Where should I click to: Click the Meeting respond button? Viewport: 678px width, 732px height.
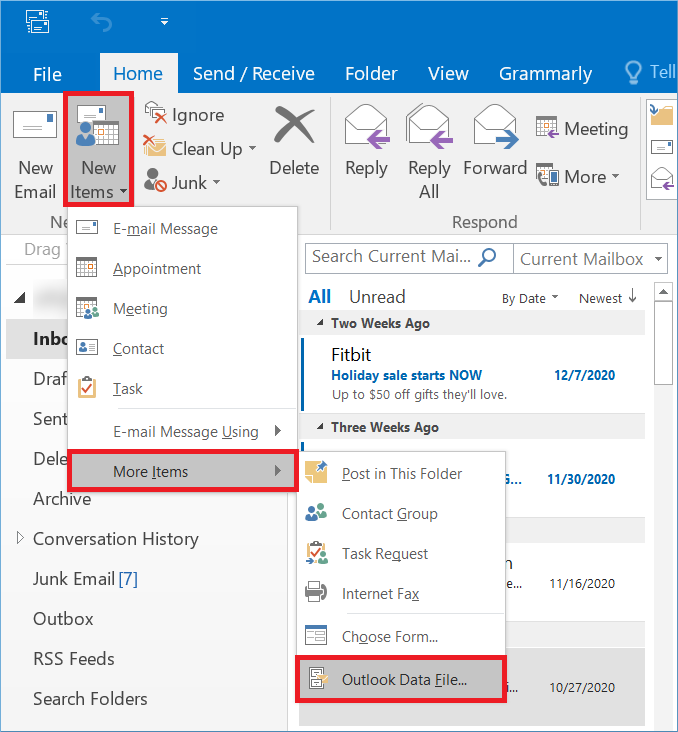tap(582, 129)
